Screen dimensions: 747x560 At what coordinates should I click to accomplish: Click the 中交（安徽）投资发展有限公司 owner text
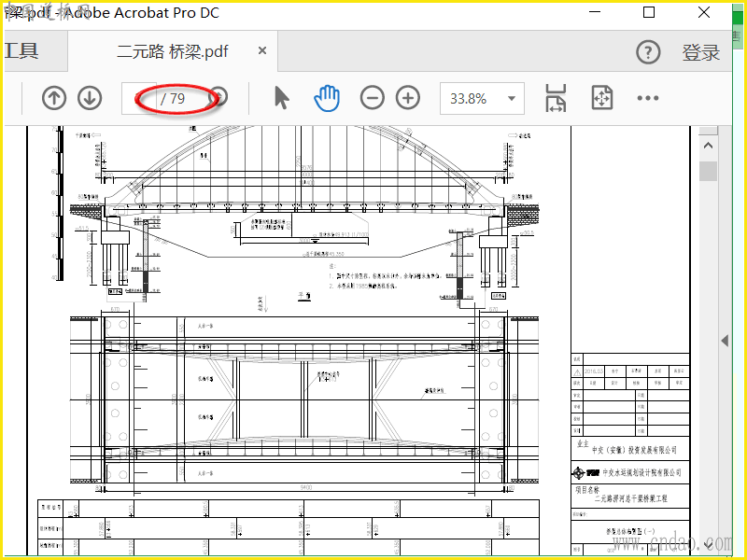tap(634, 450)
